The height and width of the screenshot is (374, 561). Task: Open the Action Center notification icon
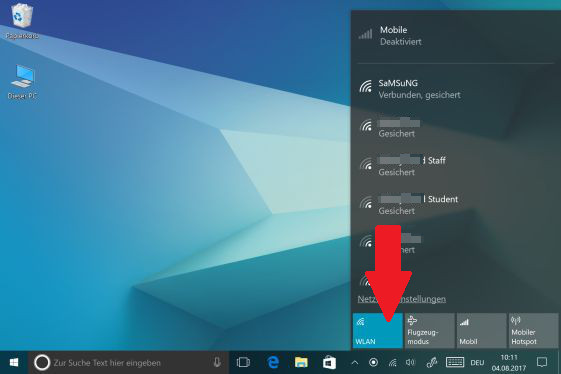coord(542,362)
